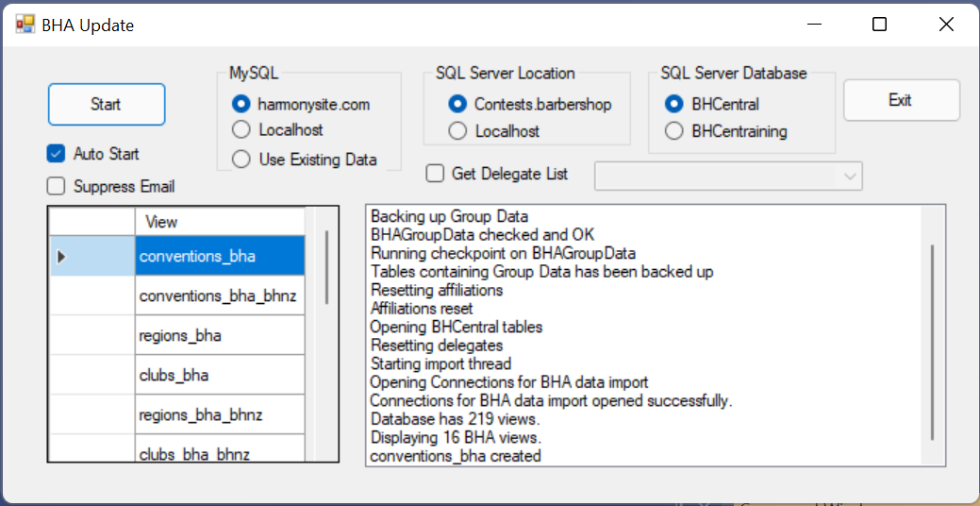Open the delegate list dropdown

850,176
